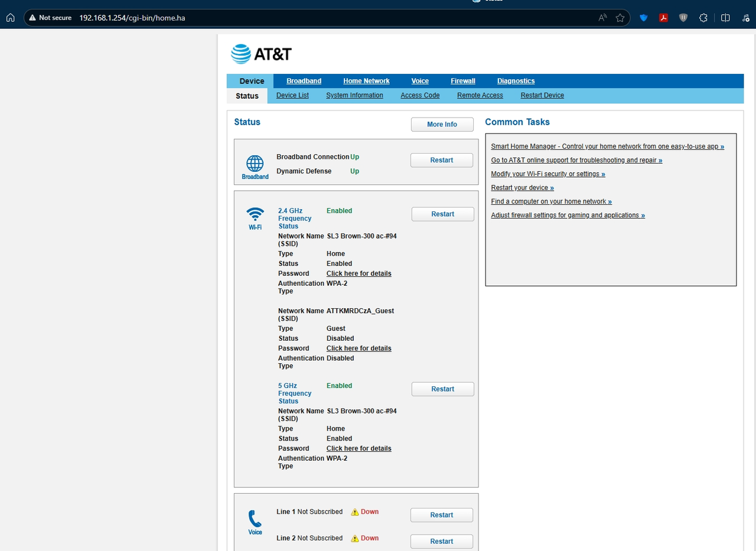
Task: Click the 2.4 GHz Frequency Status label
Action: pos(295,219)
